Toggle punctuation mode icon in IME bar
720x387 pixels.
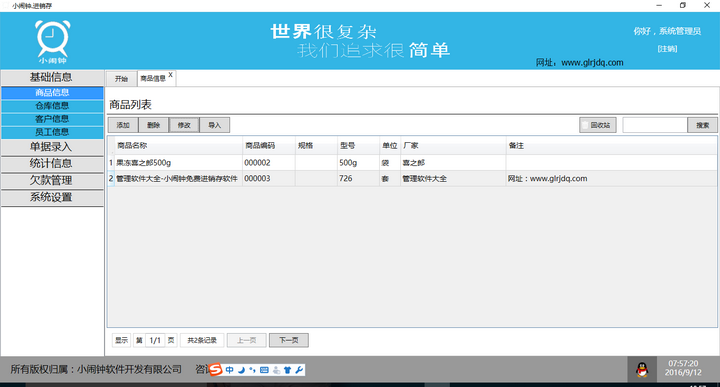tap(252, 370)
